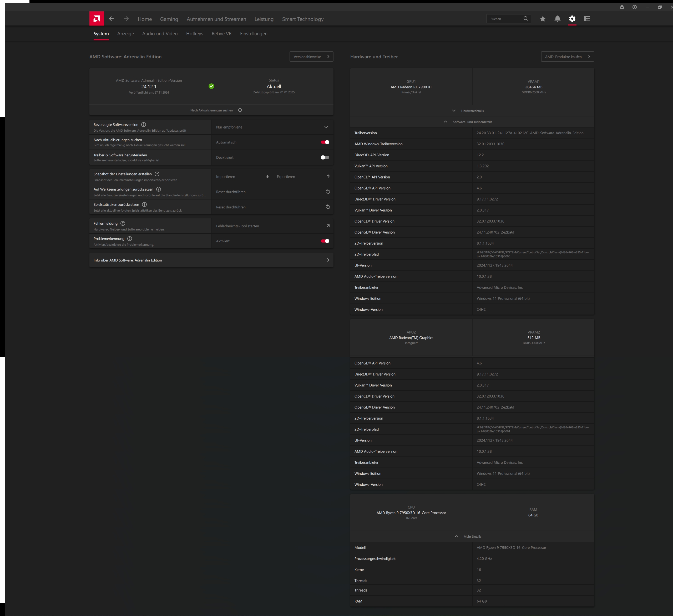Click the APU2 AMD Radeon(TM) Graphics card
673x616 pixels.
pyautogui.click(x=411, y=337)
